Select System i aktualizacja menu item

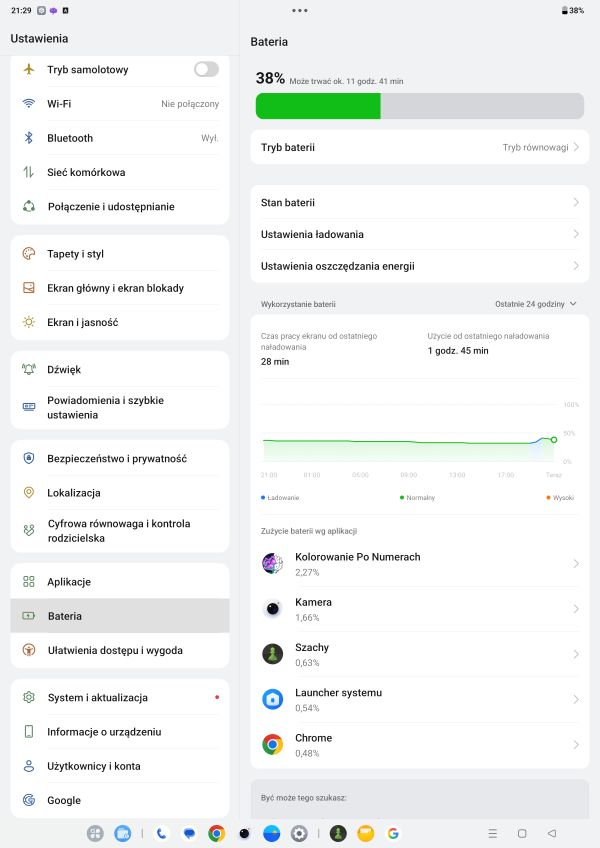(x=97, y=697)
